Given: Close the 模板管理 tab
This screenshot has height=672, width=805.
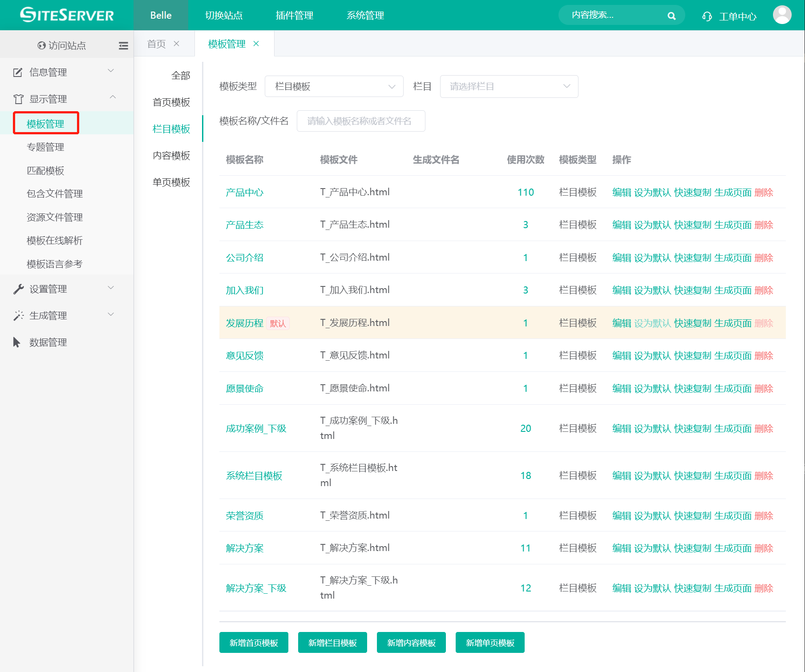Looking at the screenshot, I should pyautogui.click(x=256, y=44).
